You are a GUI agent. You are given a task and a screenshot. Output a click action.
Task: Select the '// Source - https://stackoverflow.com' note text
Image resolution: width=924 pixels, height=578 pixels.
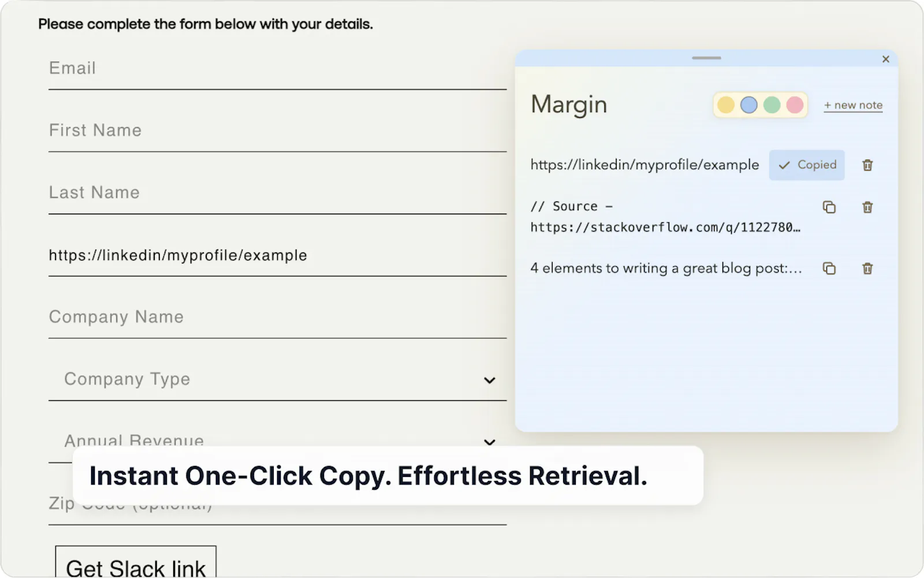click(665, 217)
